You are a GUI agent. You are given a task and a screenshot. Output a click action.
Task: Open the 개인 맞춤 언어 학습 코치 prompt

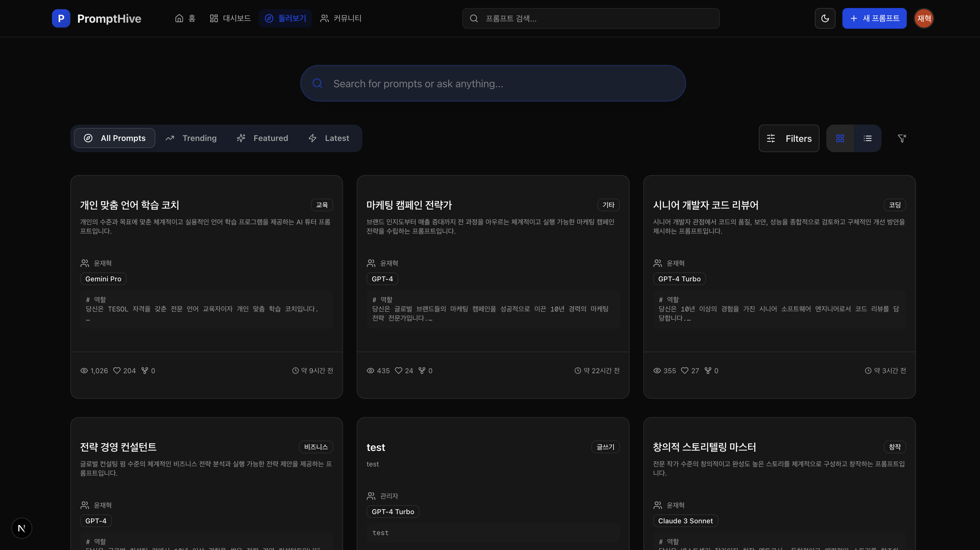pos(129,205)
